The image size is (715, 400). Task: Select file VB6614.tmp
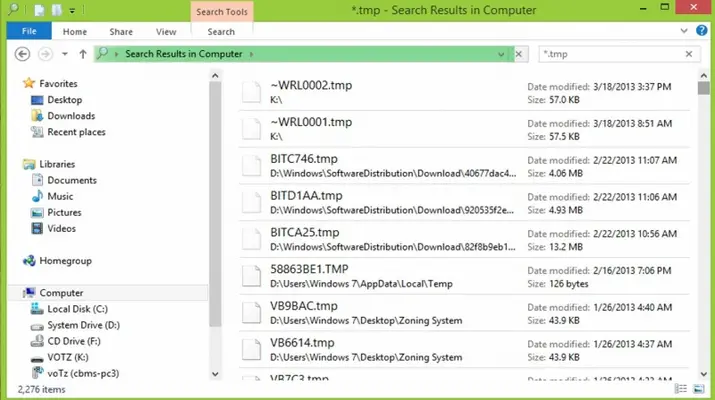(464, 350)
